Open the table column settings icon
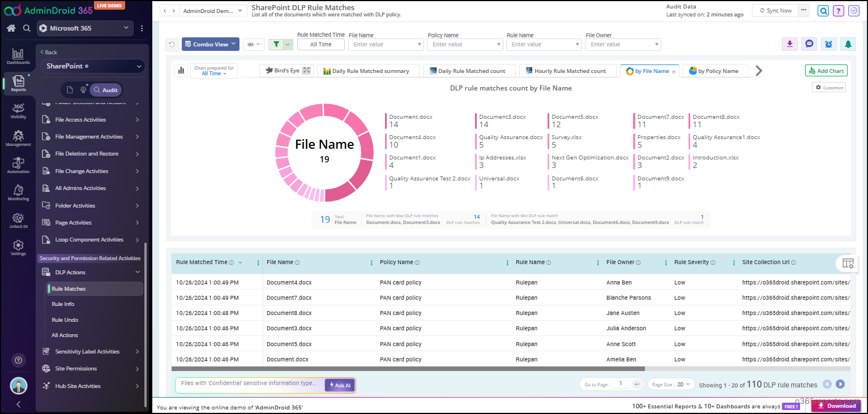The width and height of the screenshot is (868, 414). tap(848, 263)
